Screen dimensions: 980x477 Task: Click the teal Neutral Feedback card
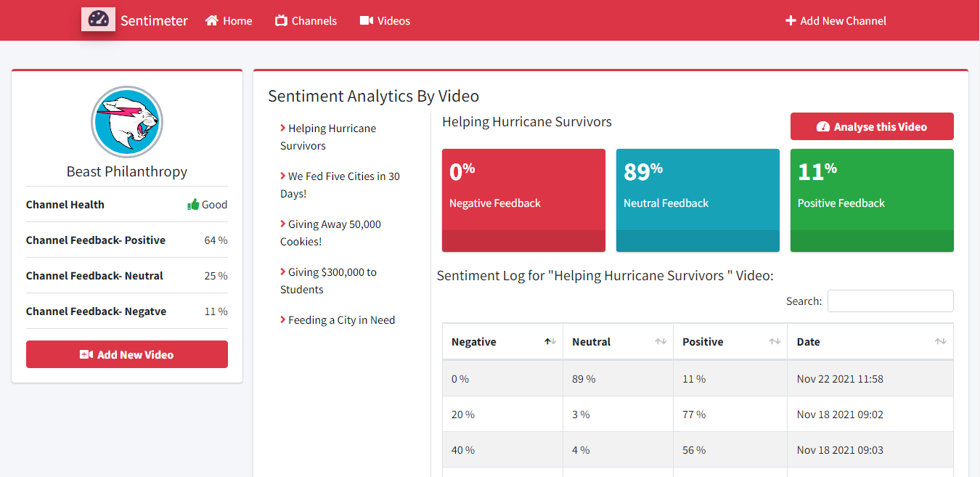pos(698,200)
